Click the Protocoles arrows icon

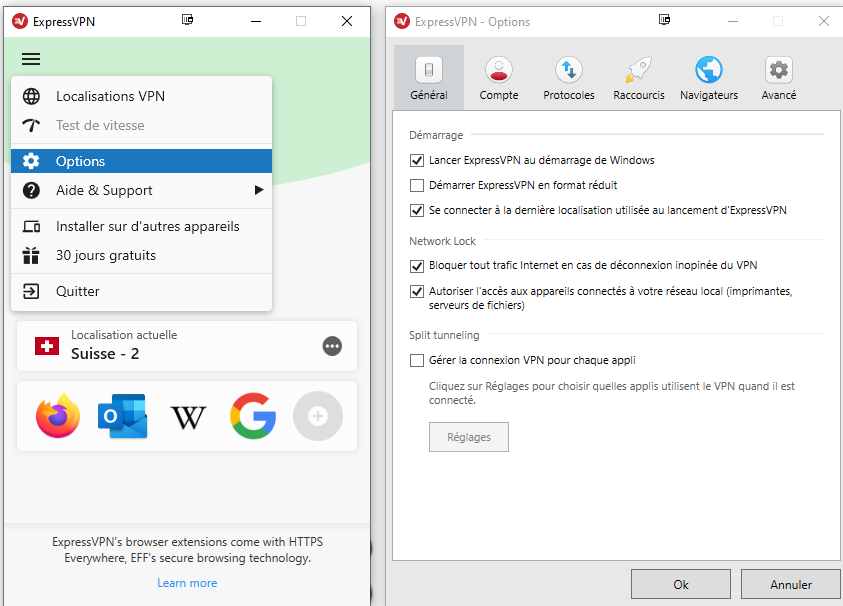click(x=569, y=69)
